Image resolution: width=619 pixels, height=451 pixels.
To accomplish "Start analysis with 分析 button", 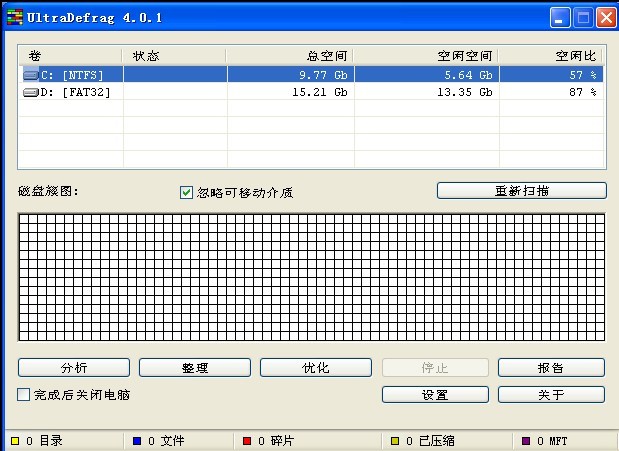I will (74, 368).
